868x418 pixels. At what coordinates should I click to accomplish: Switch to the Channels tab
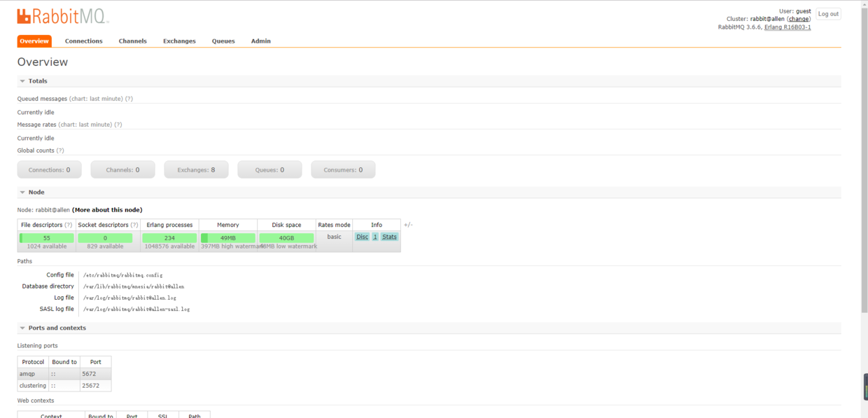132,41
